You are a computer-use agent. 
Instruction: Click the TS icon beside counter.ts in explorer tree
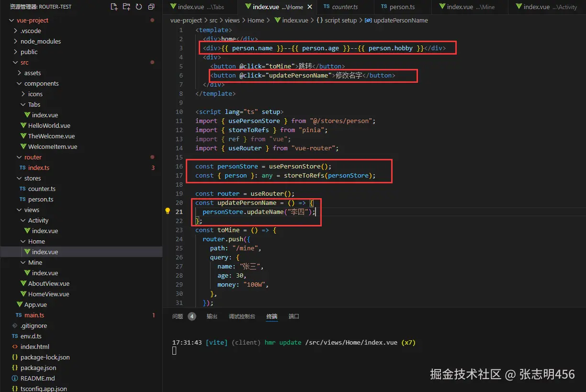[23, 189]
